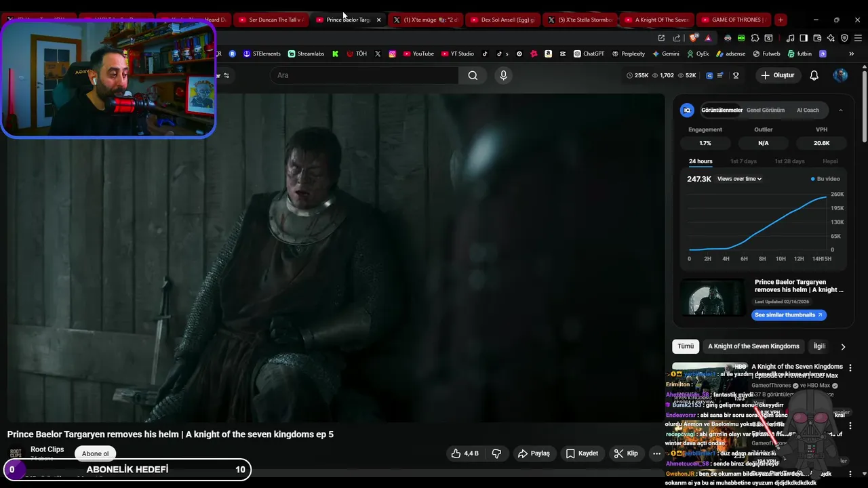The width and height of the screenshot is (868, 488).
Task: Click the Paylaş share button
Action: (x=533, y=453)
